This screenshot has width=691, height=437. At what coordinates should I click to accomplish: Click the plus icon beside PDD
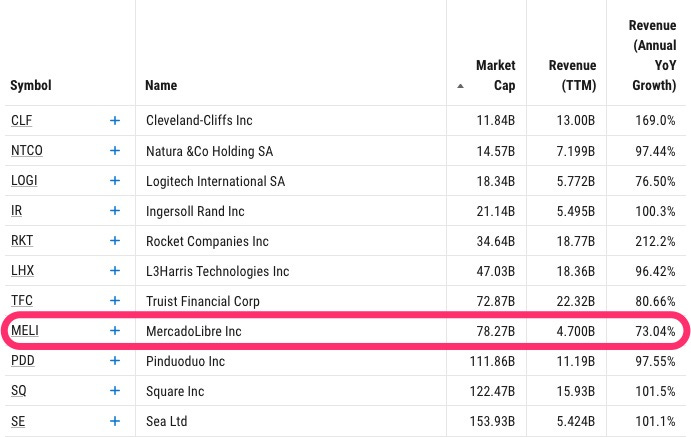pos(115,360)
